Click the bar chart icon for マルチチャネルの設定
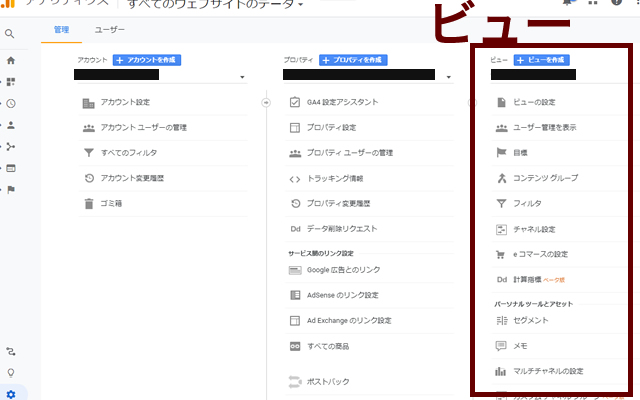The height and width of the screenshot is (400, 640). click(x=501, y=371)
